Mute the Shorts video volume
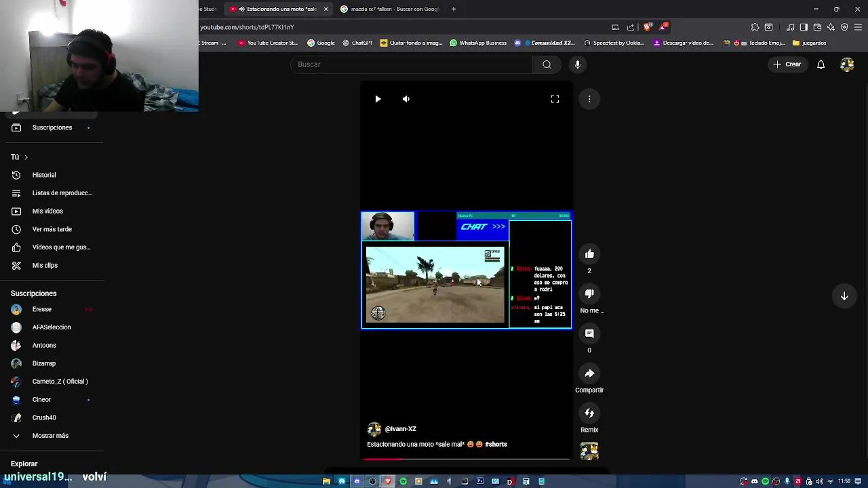868x488 pixels. [406, 99]
